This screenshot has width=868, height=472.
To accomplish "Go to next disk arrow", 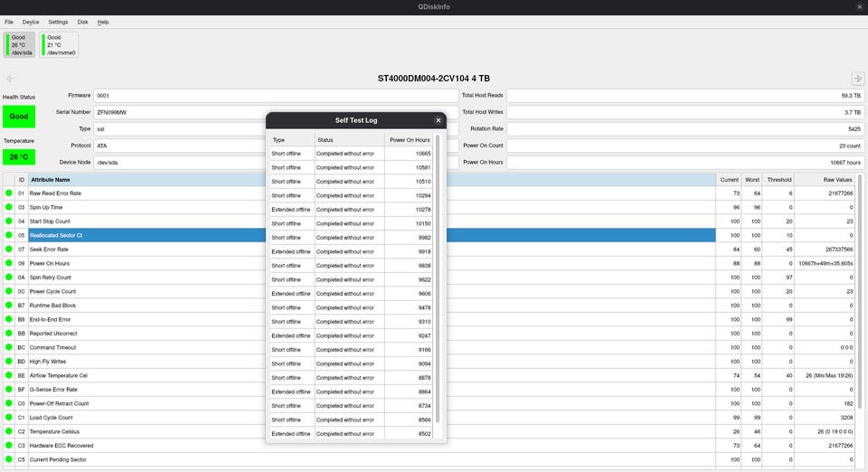I will click(858, 79).
